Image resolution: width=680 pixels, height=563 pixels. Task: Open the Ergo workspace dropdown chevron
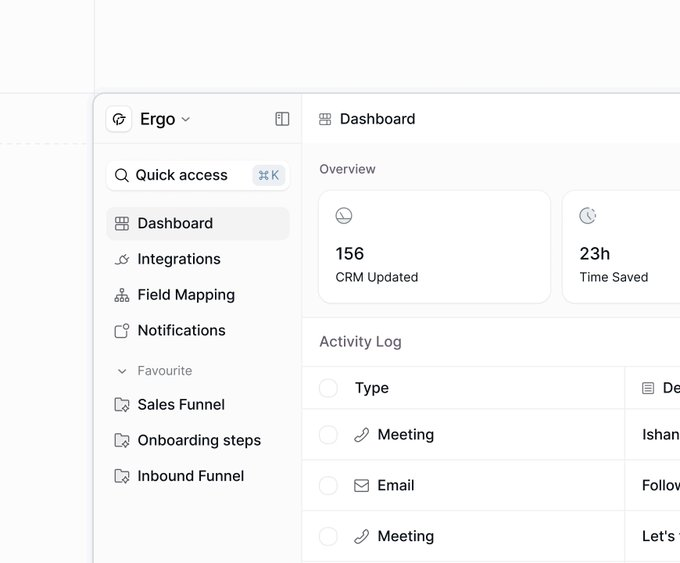[186, 119]
